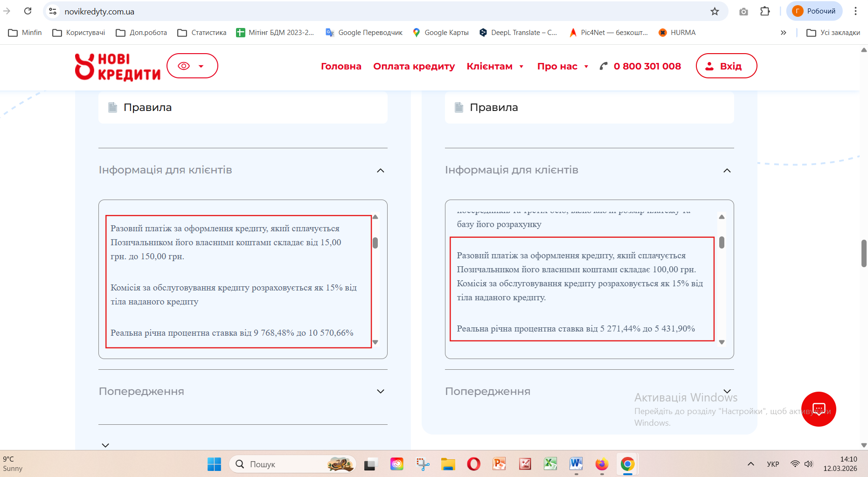Screen dimensions: 868x477
Task: Open the Pic4Net bookmark
Action: 608,33
